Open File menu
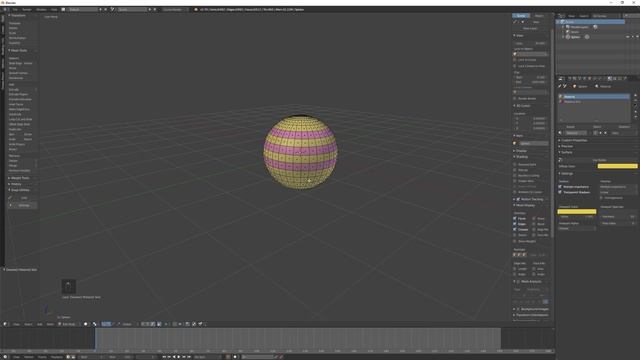 pyautogui.click(x=15, y=9)
